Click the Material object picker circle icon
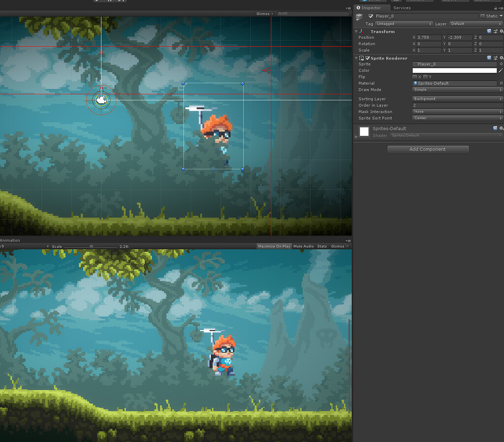 502,83
